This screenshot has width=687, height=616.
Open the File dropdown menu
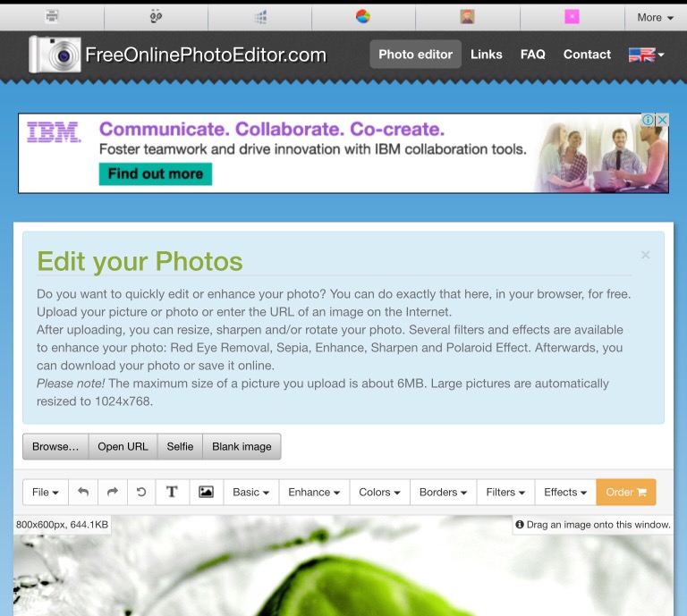tap(46, 492)
